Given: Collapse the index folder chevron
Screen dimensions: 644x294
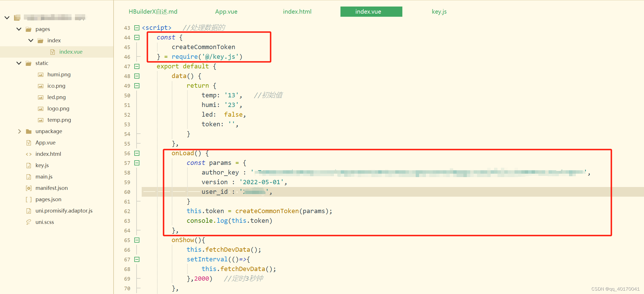Looking at the screenshot, I should (x=31, y=40).
